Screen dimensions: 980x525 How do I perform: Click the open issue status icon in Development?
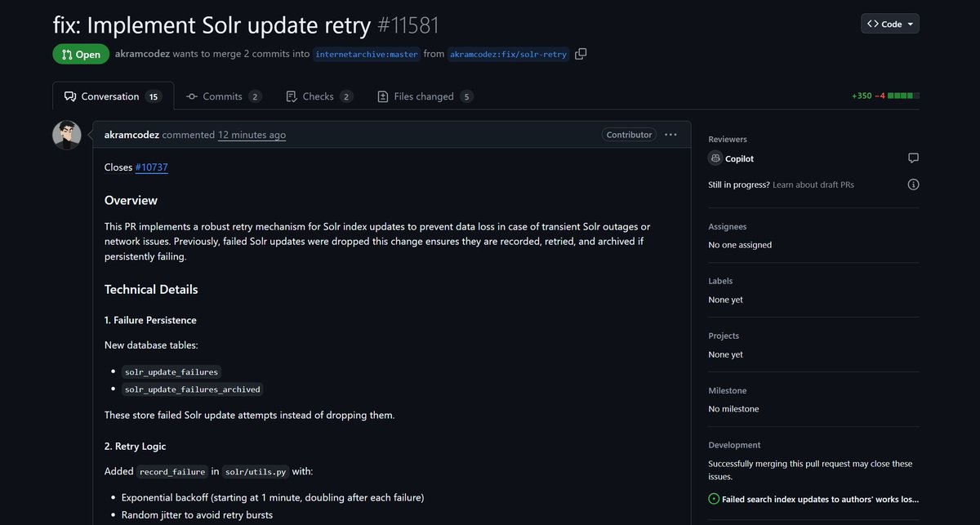click(714, 499)
